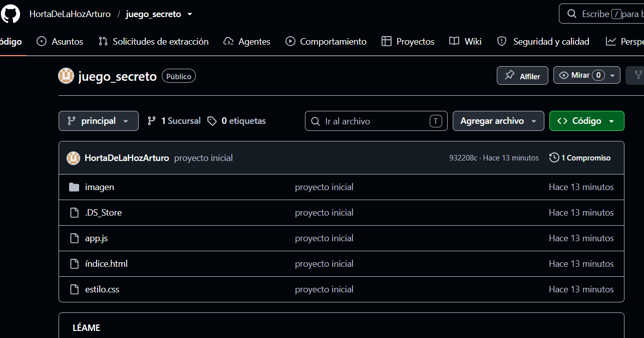644x338 pixels.
Task: Open the imagen folder
Action: coord(100,187)
